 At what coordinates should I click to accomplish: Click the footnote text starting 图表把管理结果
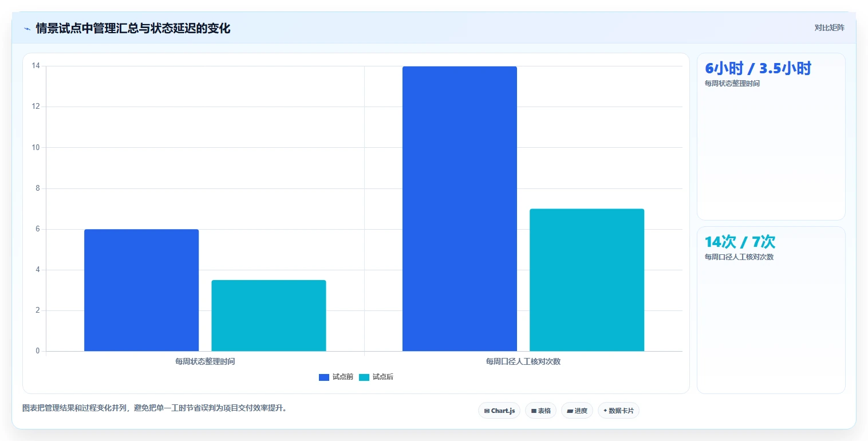click(155, 408)
